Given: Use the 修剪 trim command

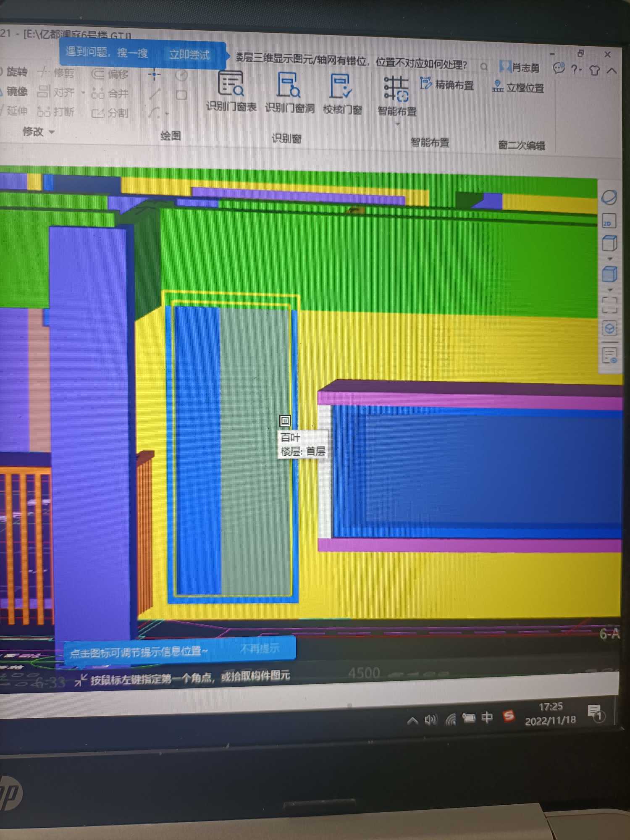Looking at the screenshot, I should coord(56,73).
